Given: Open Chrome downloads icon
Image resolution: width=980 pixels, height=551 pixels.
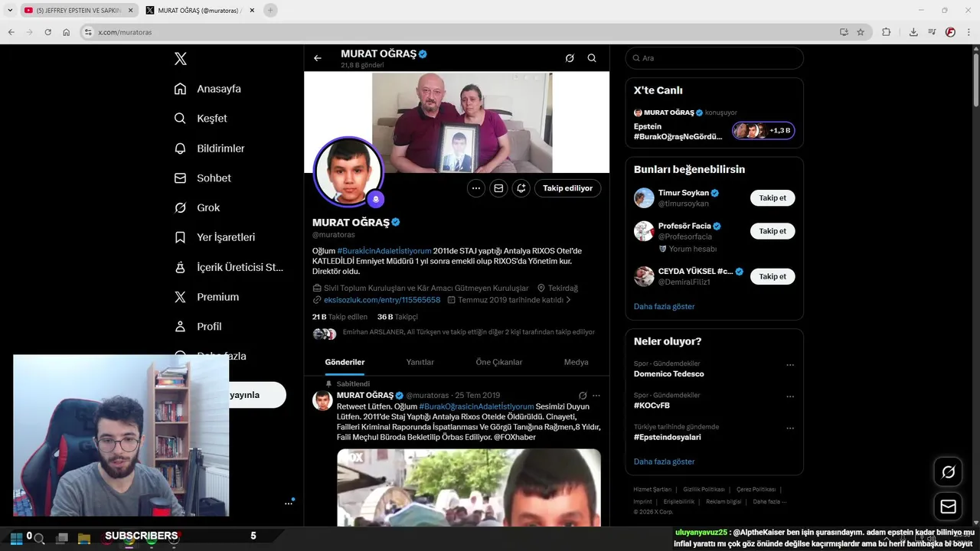Looking at the screenshot, I should tap(913, 32).
